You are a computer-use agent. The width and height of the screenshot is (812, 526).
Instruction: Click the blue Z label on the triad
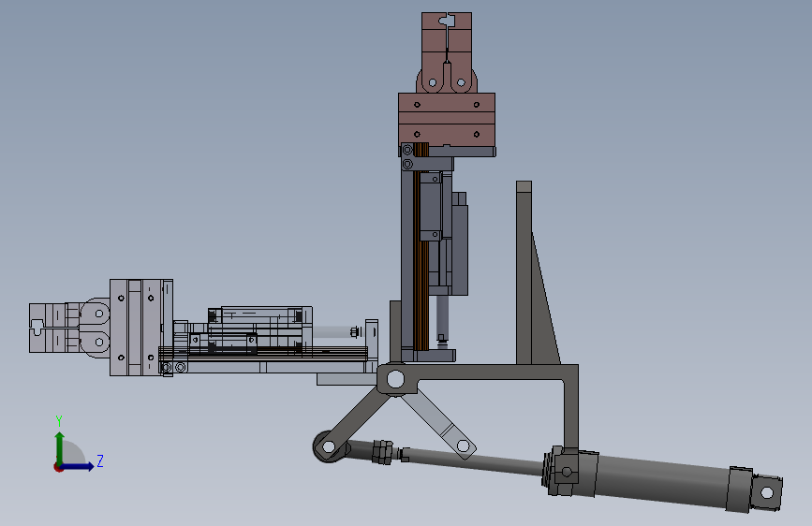[x=100, y=460]
